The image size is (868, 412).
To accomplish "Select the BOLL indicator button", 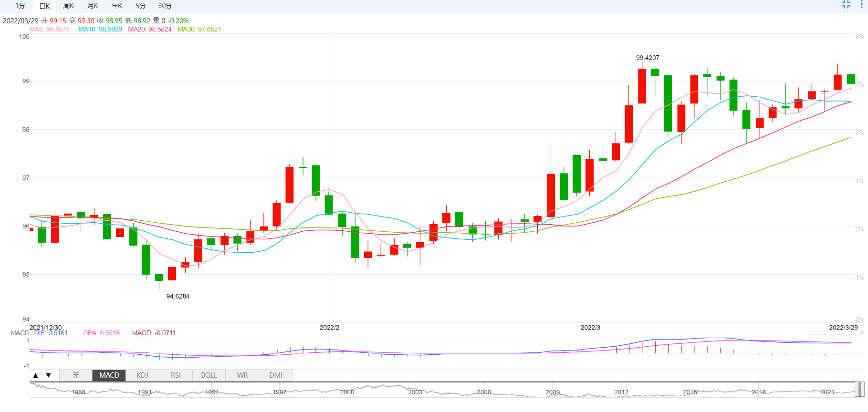I will pos(209,375).
